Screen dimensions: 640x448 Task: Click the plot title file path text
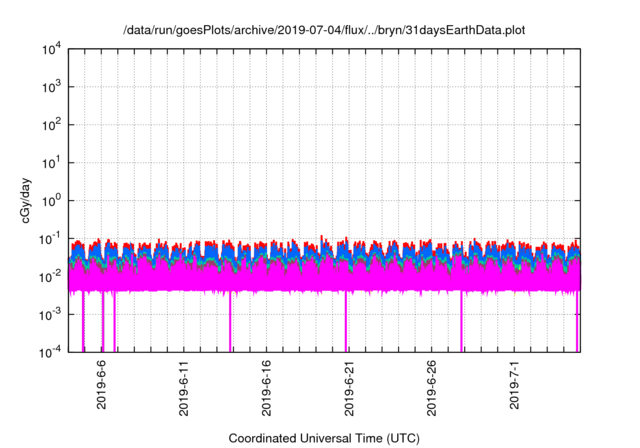click(324, 30)
